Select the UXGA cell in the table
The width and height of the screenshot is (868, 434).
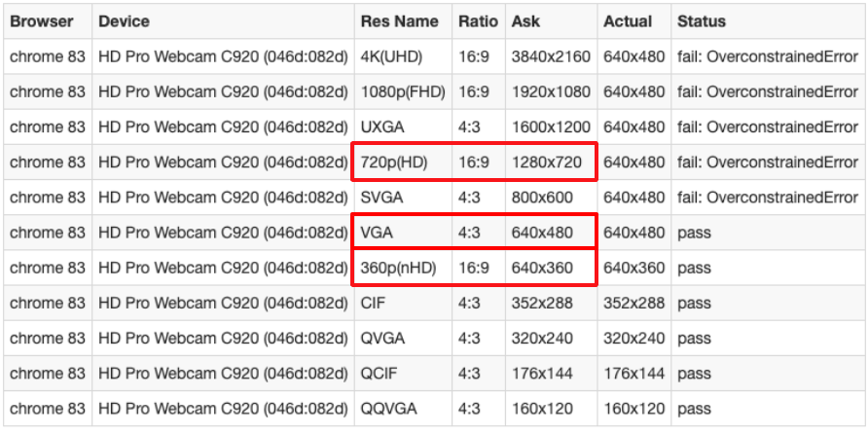381,127
